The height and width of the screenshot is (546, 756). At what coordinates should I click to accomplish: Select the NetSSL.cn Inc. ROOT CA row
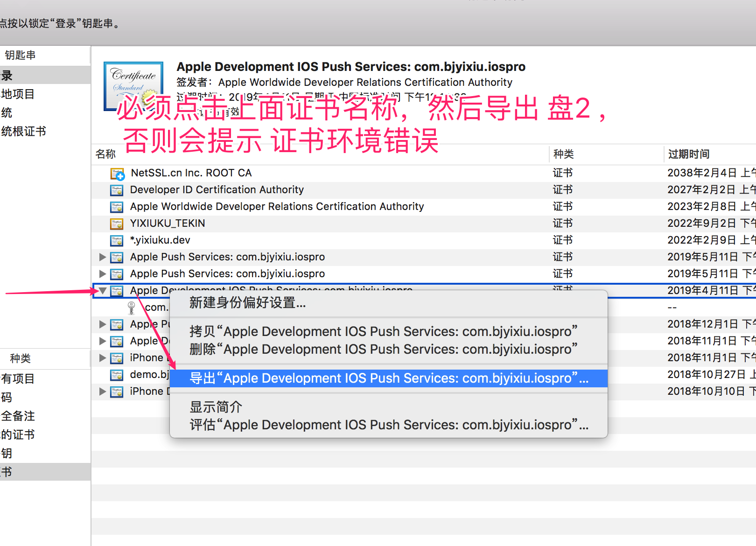(424, 173)
